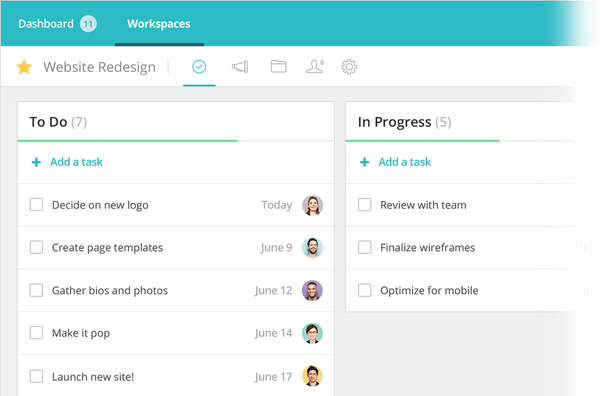Viewport: 600px width, 396px height.
Task: Click Add a task in In Progress column
Action: pyautogui.click(x=405, y=162)
